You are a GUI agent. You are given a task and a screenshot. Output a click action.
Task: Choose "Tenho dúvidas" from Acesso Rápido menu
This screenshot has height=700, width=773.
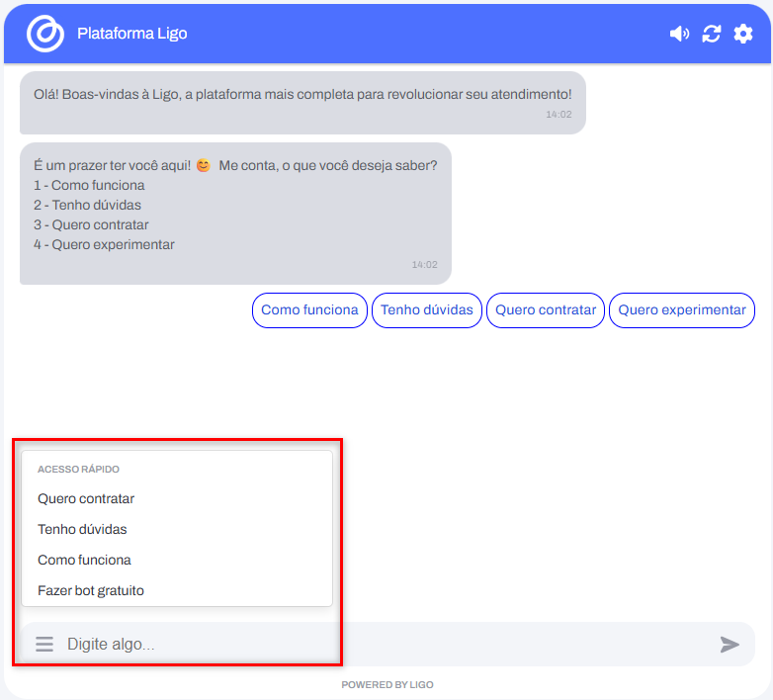pos(82,530)
